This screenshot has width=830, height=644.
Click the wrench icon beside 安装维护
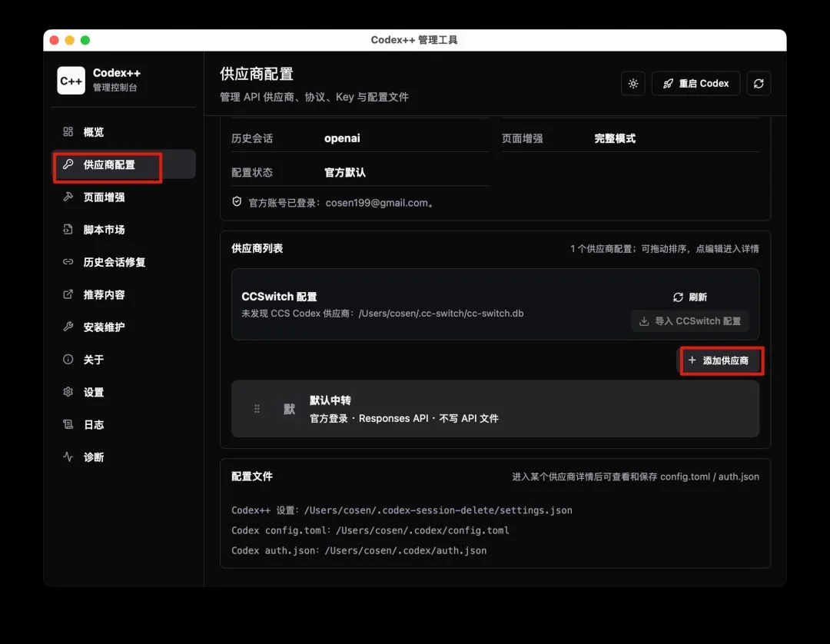(x=68, y=327)
